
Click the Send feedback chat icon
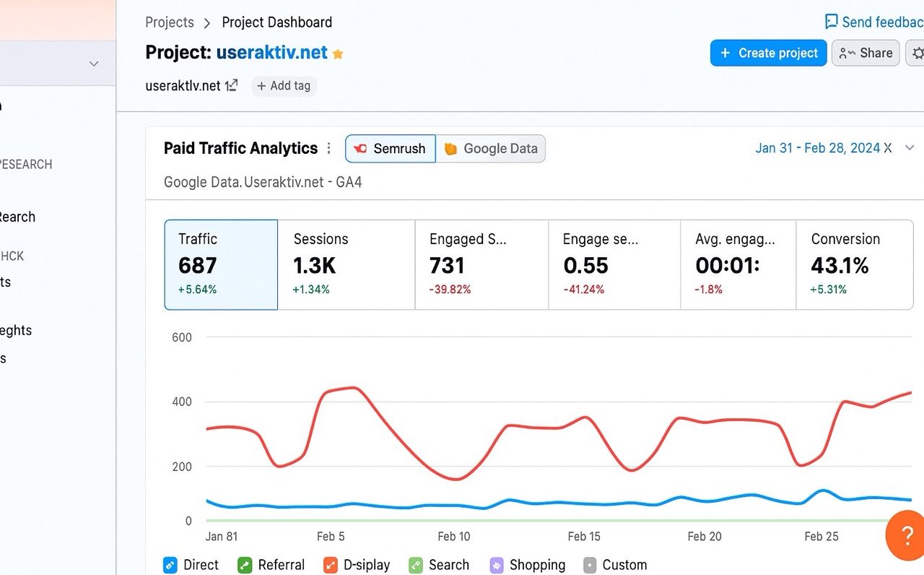832,22
